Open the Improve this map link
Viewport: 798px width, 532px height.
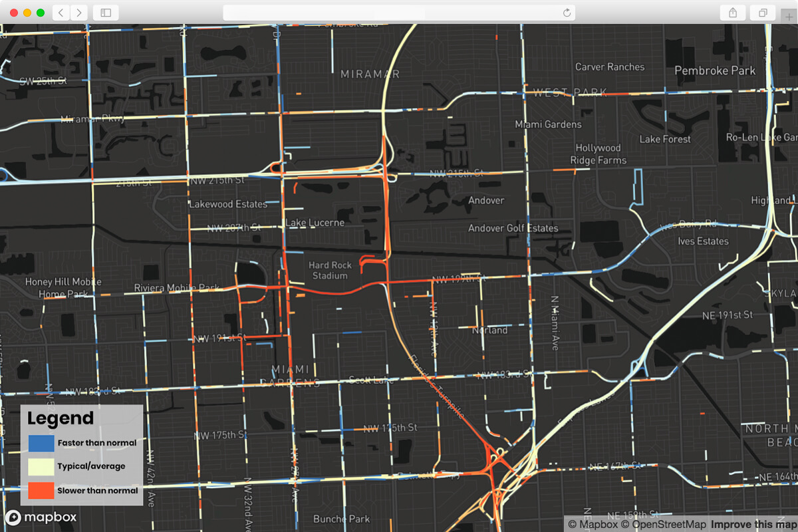click(755, 524)
